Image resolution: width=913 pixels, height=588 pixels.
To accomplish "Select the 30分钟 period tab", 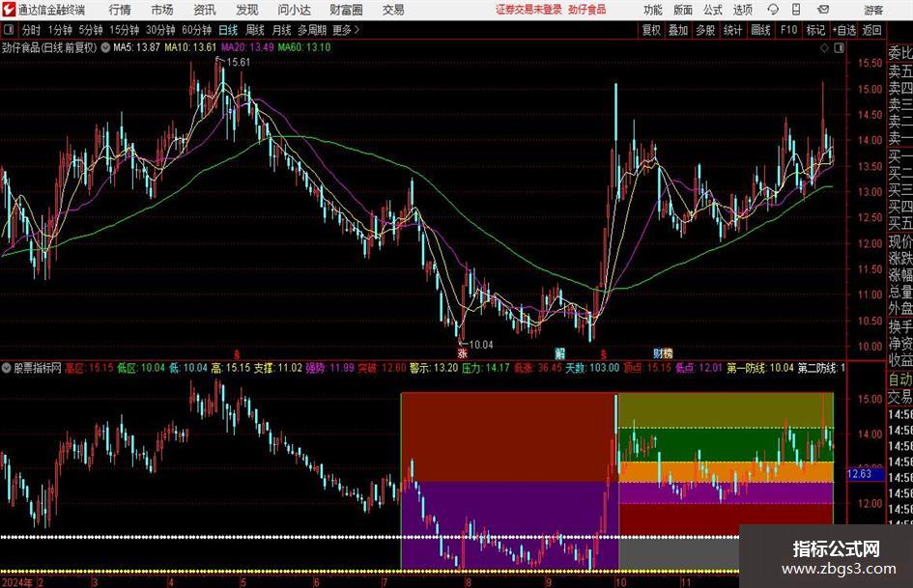I will [160, 30].
